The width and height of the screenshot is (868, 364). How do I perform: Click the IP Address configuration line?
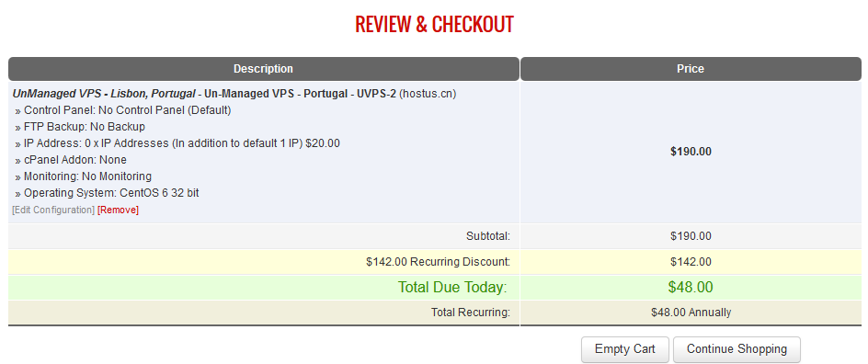177,143
